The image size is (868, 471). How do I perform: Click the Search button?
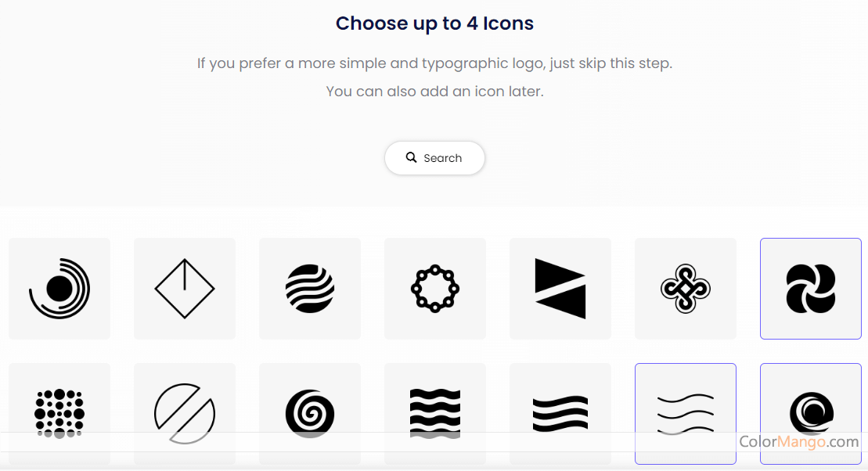pos(434,158)
